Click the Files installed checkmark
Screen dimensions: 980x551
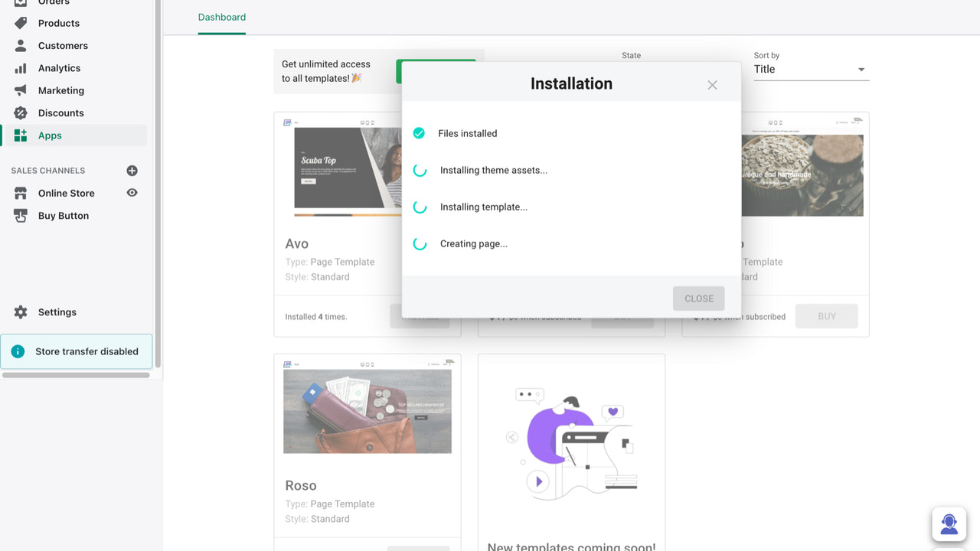click(x=419, y=132)
